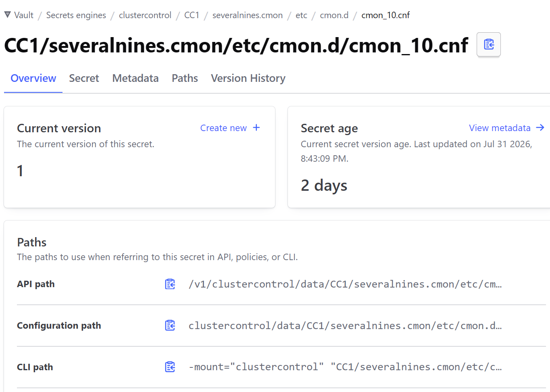550x392 pixels.
Task: Navigate to Secrets engines breadcrumb
Action: 76,15
